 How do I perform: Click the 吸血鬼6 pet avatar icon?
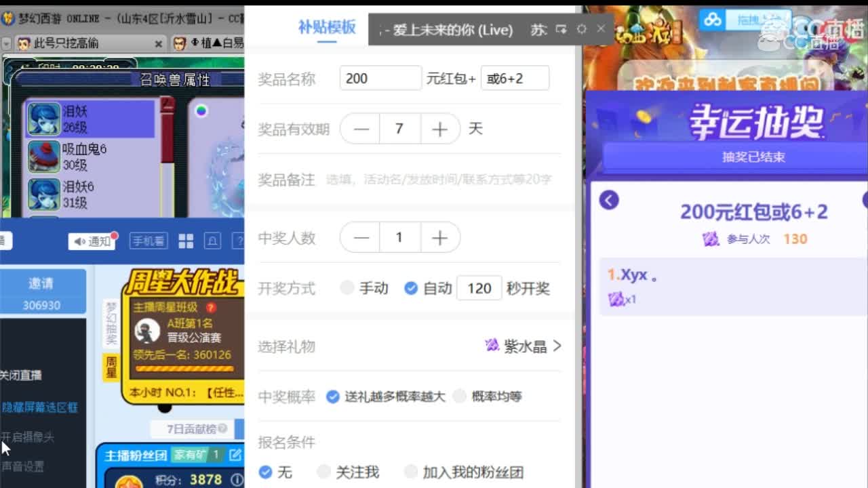pyautogui.click(x=44, y=157)
